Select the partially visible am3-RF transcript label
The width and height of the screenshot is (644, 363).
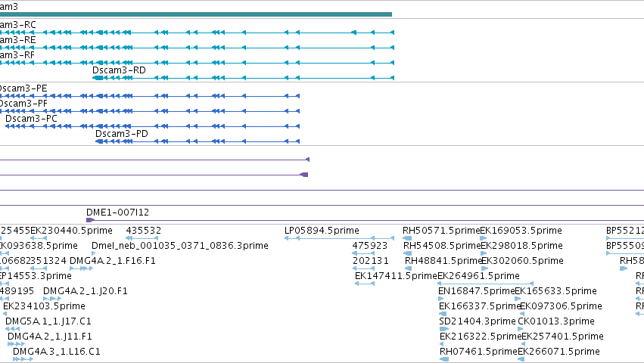click(x=17, y=55)
